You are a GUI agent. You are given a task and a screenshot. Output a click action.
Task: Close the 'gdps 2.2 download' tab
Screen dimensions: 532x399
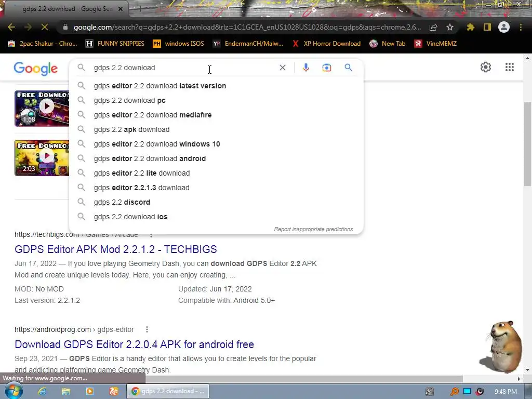(x=121, y=9)
